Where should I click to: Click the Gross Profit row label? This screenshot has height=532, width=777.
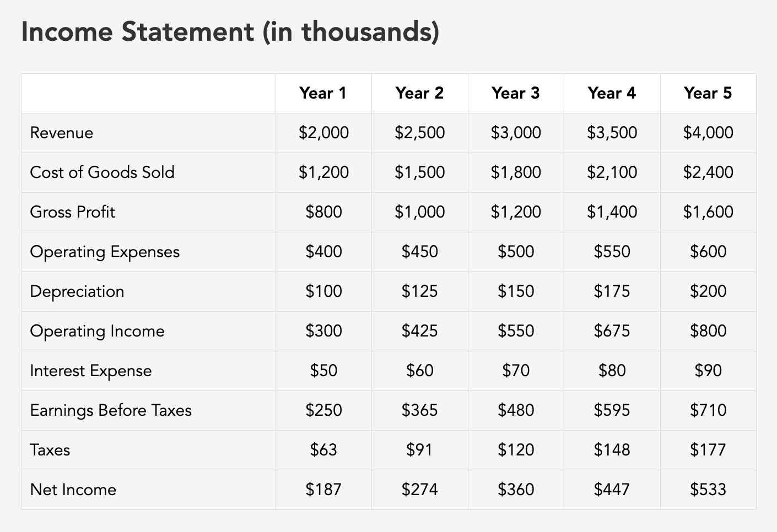[x=73, y=212]
